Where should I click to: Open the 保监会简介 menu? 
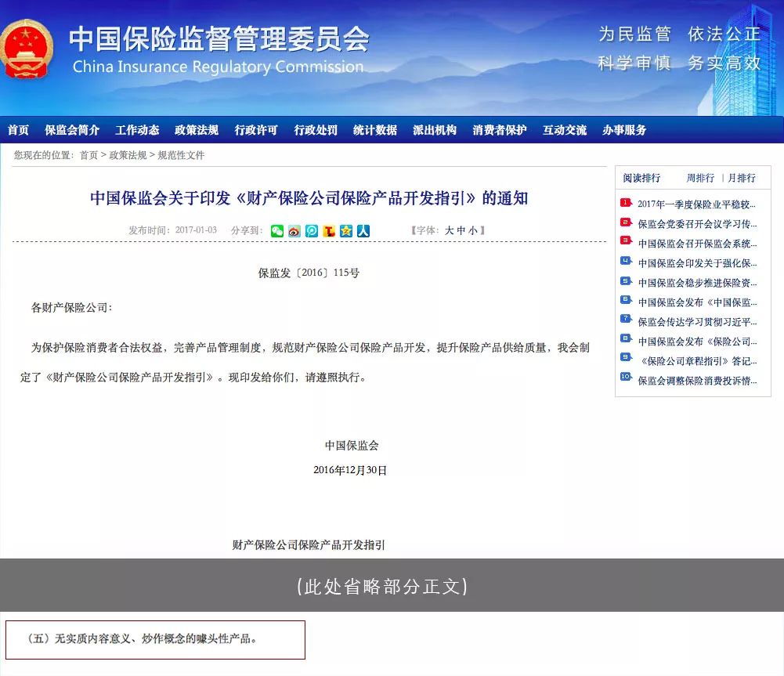click(72, 130)
